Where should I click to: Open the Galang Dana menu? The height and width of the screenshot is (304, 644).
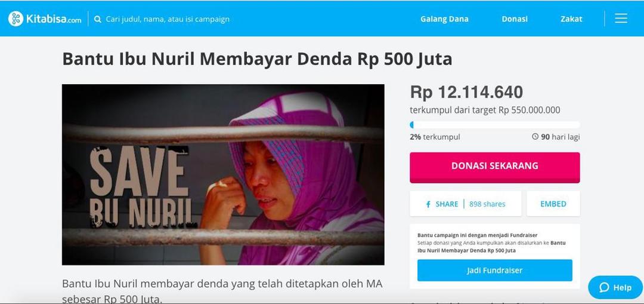[x=444, y=19]
